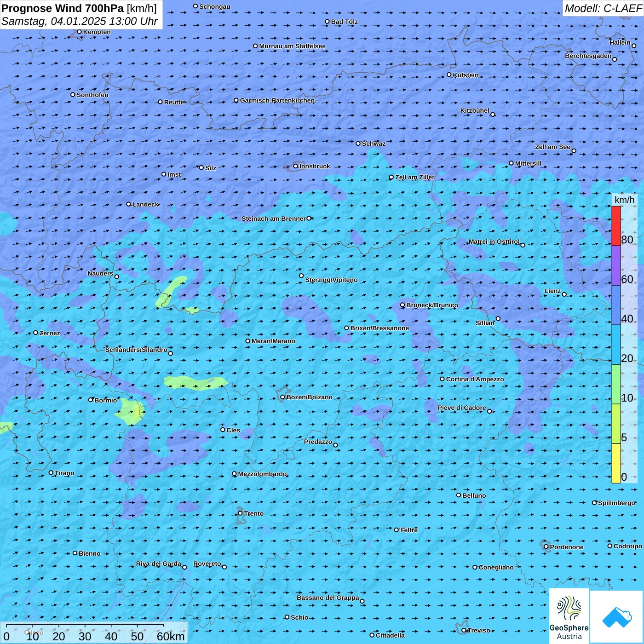Click the Lienz city marker
This screenshot has width=644, height=644.
(x=564, y=294)
